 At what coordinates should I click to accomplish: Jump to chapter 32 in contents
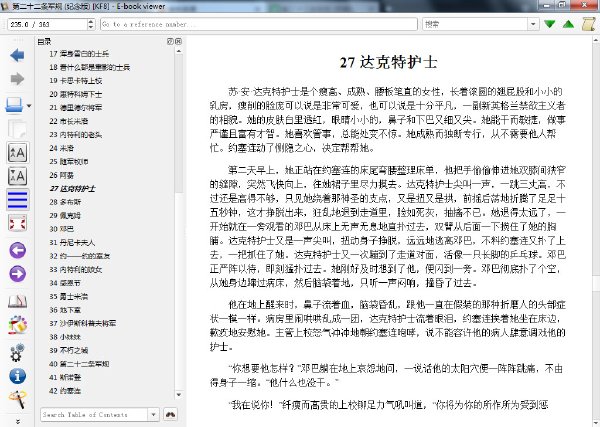point(79,256)
